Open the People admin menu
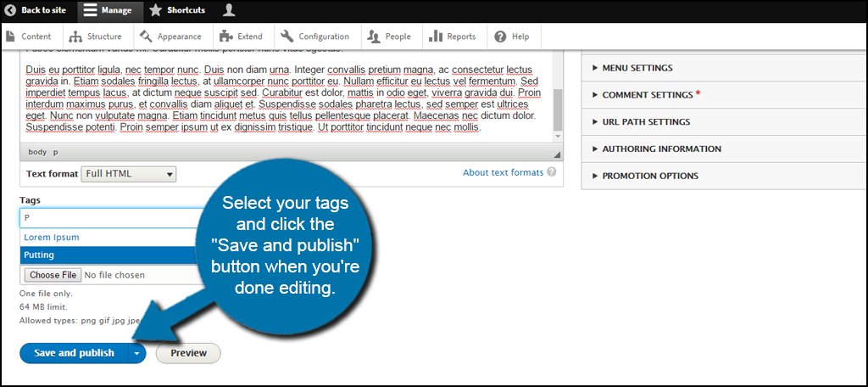Viewport: 868px width, 387px height. (390, 36)
